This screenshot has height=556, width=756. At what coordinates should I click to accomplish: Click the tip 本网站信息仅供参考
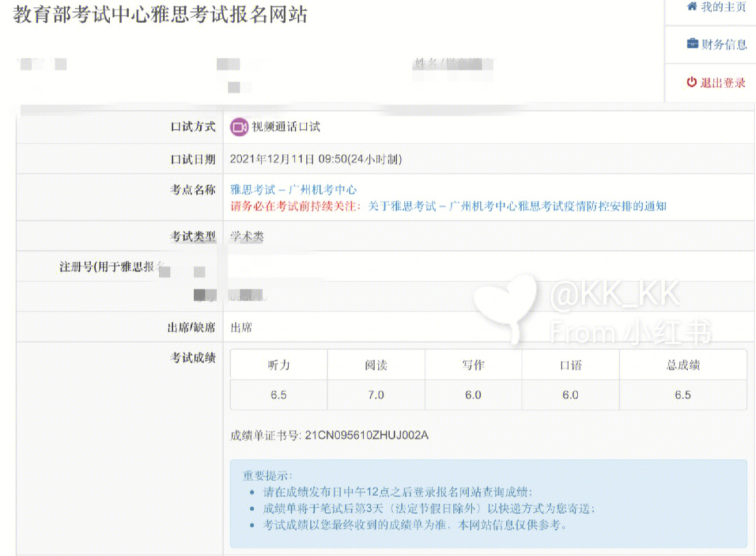(x=414, y=525)
